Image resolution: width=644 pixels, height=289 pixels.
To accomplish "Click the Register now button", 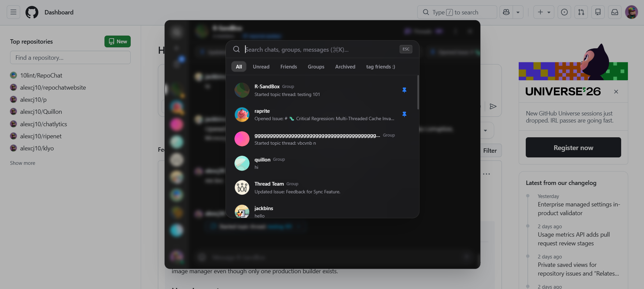I will click(573, 147).
